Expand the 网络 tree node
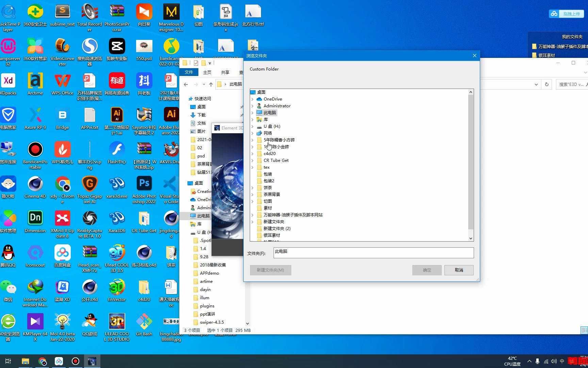This screenshot has width=588, height=368. (252, 133)
